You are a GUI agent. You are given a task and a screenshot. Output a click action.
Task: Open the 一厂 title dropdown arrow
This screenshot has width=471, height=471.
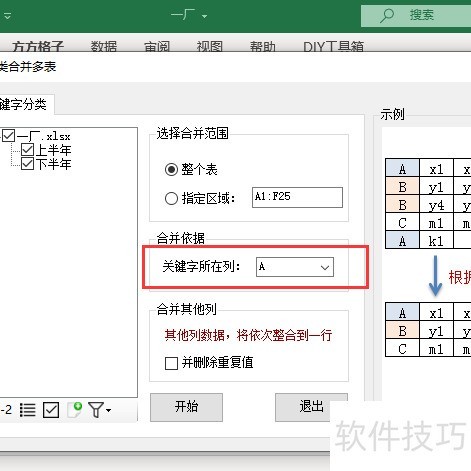(x=204, y=16)
